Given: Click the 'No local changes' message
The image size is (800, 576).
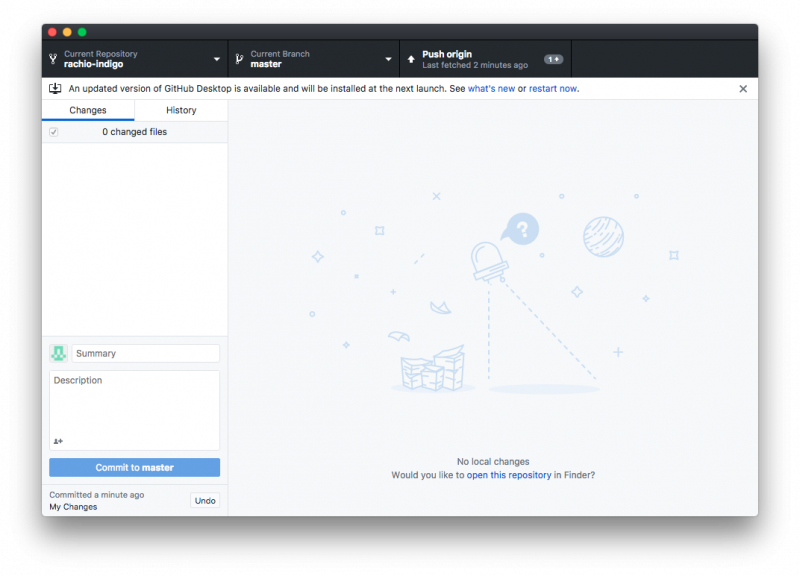Looking at the screenshot, I should tap(493, 462).
